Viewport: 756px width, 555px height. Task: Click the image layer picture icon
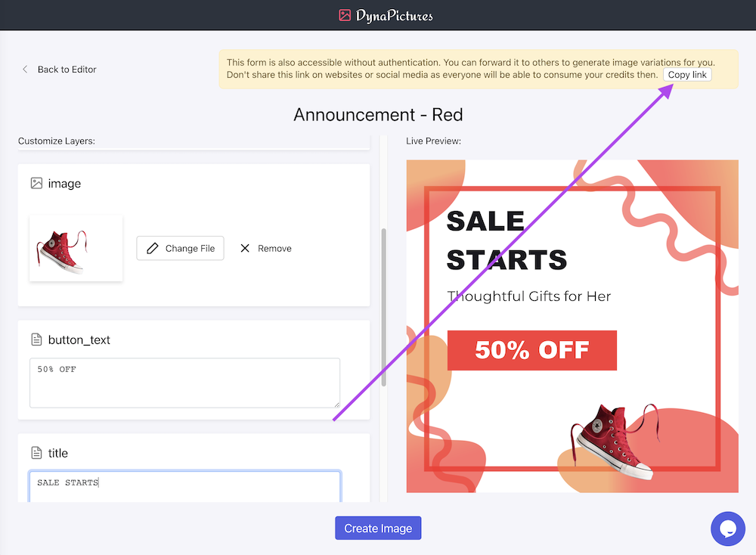[36, 183]
